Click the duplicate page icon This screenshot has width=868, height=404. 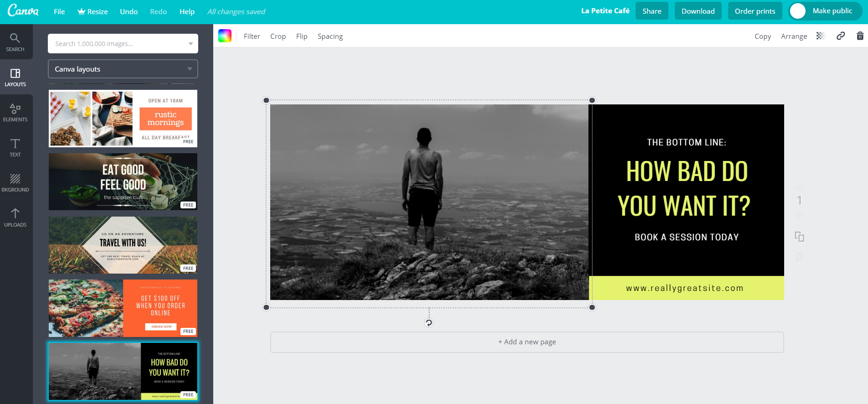pos(799,237)
